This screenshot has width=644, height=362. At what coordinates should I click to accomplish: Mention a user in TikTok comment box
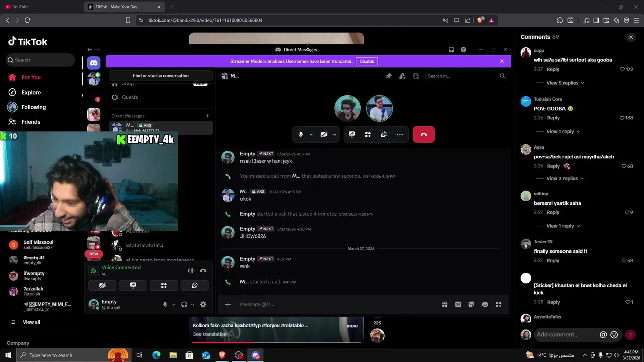(x=603, y=335)
